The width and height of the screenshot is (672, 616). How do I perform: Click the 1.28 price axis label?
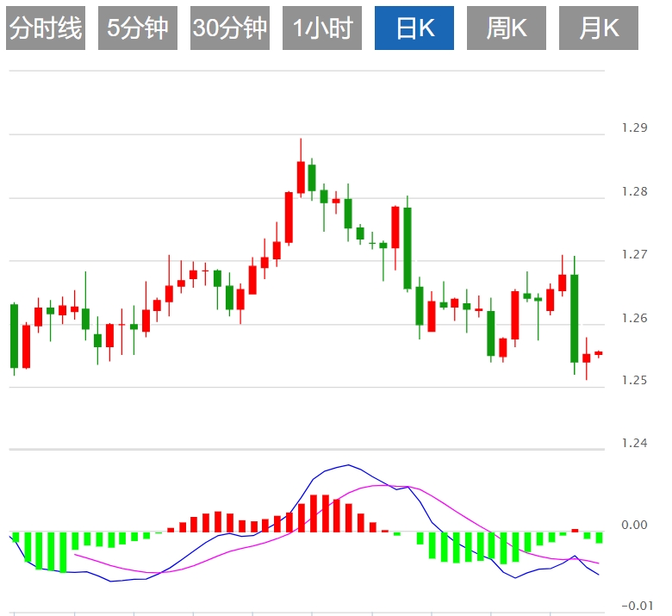pos(634,191)
